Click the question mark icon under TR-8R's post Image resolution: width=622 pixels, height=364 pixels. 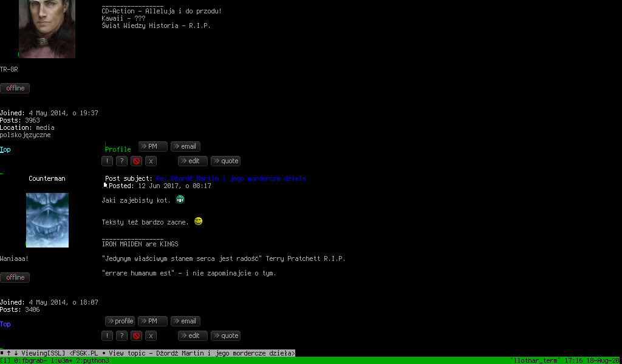[121, 161]
